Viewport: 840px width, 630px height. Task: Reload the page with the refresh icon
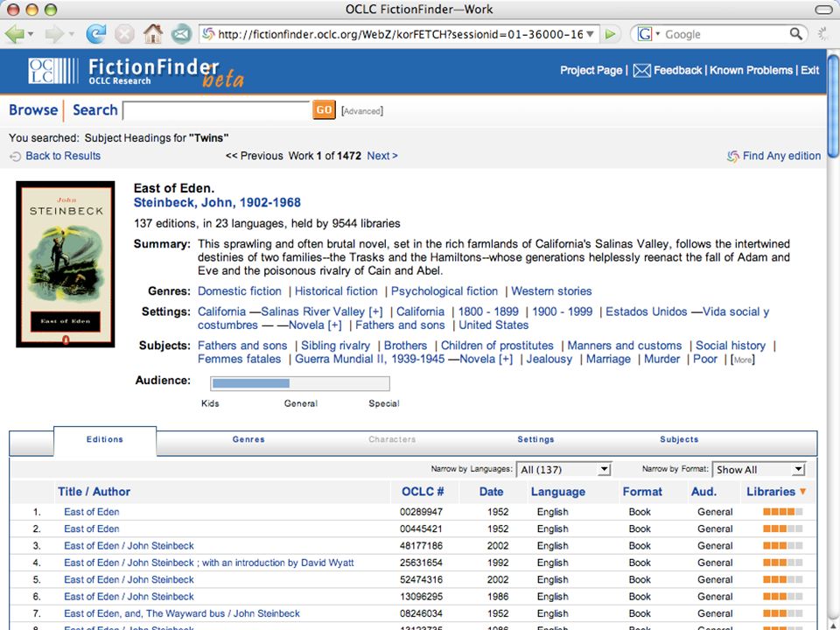click(96, 34)
